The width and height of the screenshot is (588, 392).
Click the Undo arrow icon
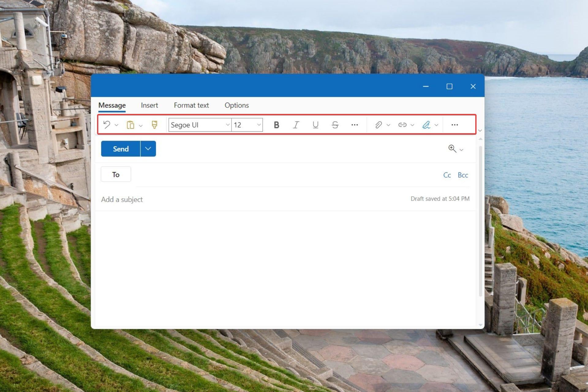point(107,125)
